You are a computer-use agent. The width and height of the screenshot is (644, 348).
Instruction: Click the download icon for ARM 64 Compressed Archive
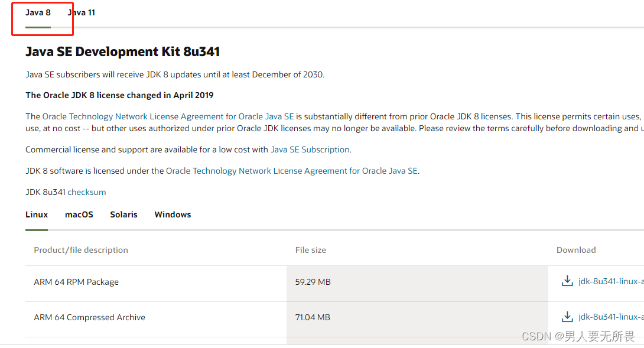point(567,317)
